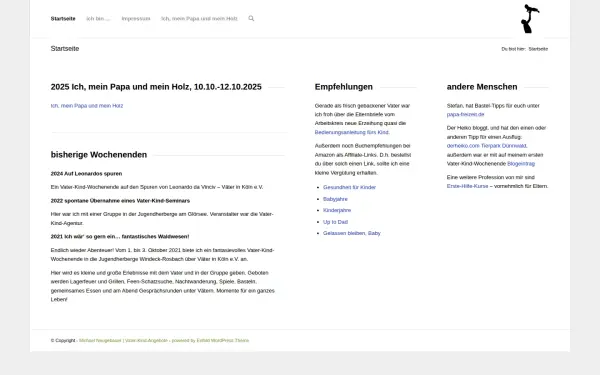Click Michael Neugebauer footer link
Image resolution: width=600 pixels, height=375 pixels.
(100, 341)
